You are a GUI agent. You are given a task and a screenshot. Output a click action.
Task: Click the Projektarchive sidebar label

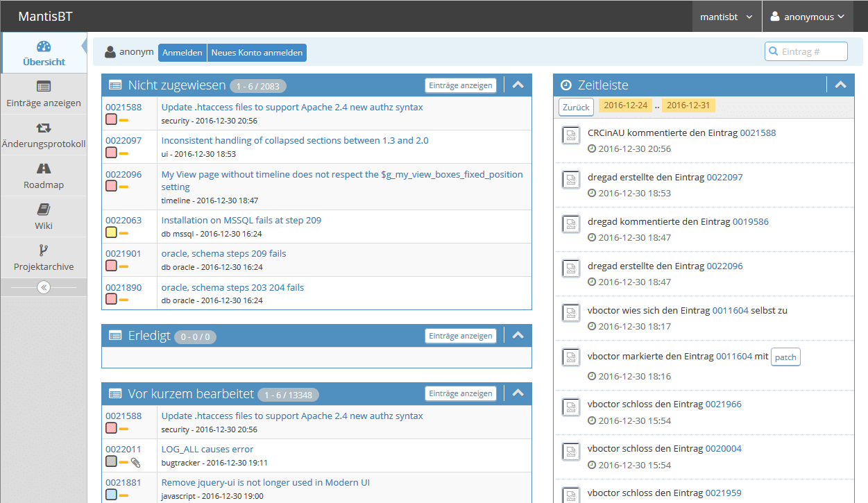pos(44,266)
